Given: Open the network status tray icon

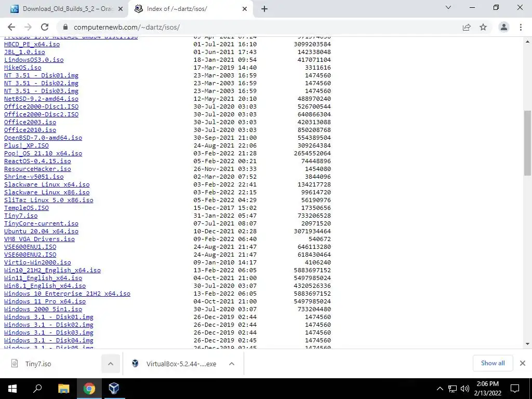Looking at the screenshot, I should (x=453, y=389).
